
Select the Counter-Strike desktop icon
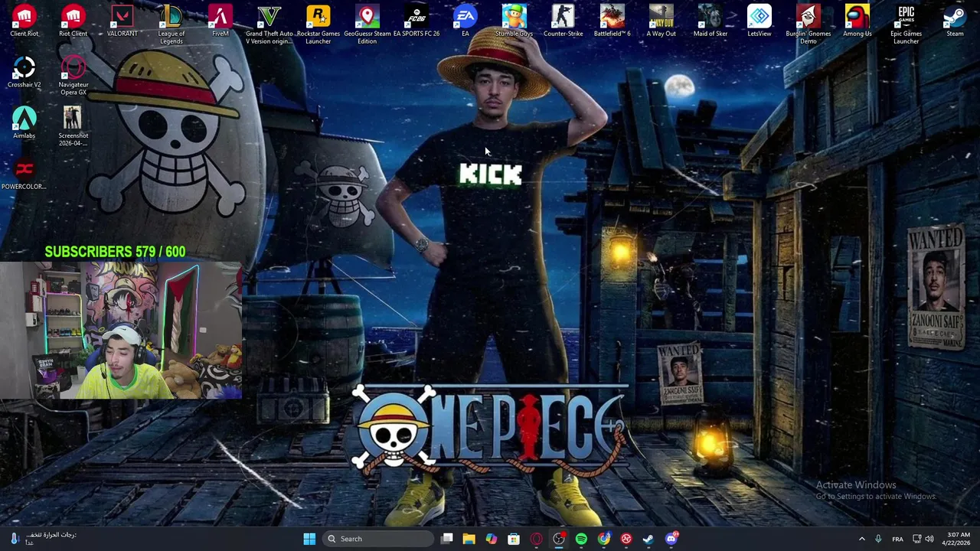563,21
